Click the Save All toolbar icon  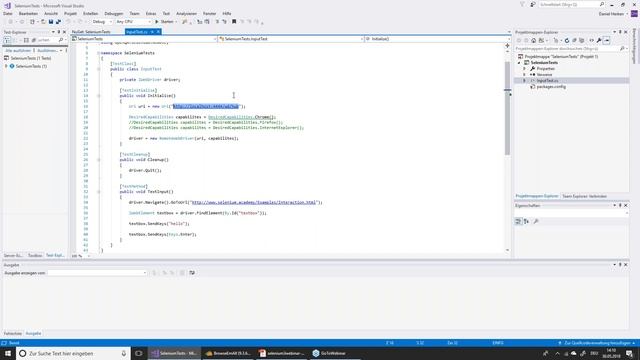click(58, 22)
